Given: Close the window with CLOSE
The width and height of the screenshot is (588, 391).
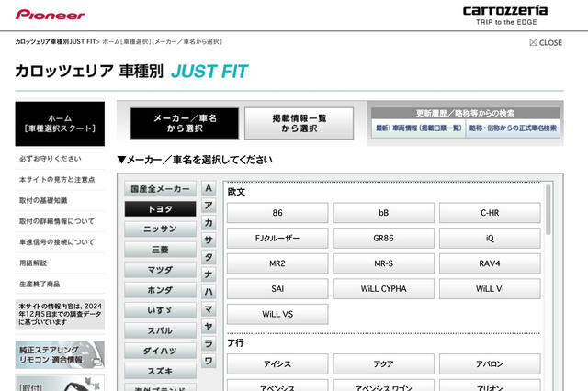Looking at the screenshot, I should coord(546,43).
